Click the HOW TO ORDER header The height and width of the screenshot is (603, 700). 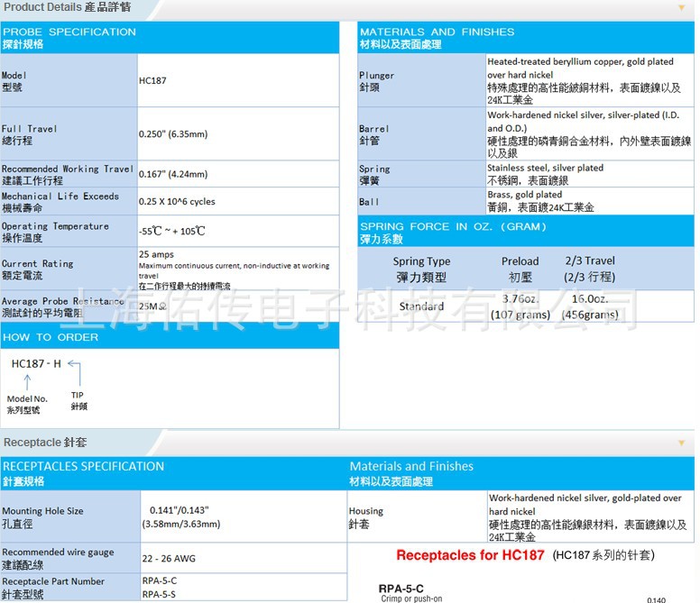(170, 337)
